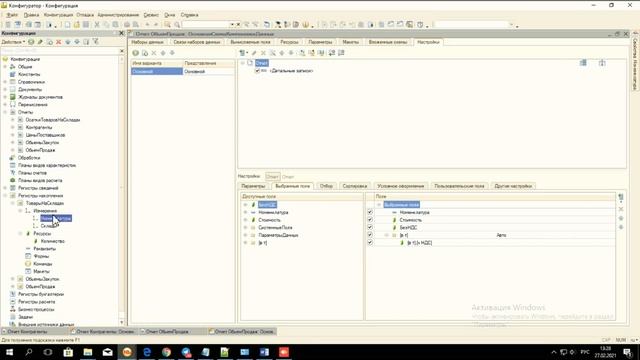The image size is (640, 360).
Task: Click the Отчет button next to Настройки
Action: click(x=272, y=176)
